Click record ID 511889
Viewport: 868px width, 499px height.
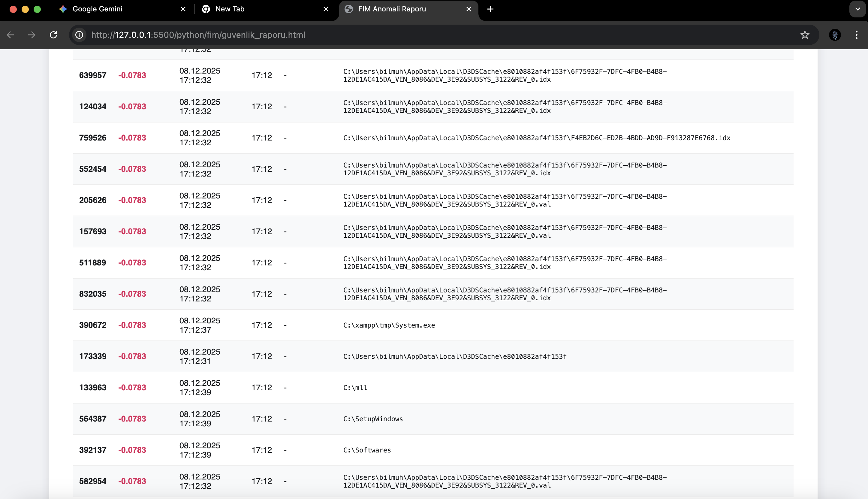tap(93, 262)
